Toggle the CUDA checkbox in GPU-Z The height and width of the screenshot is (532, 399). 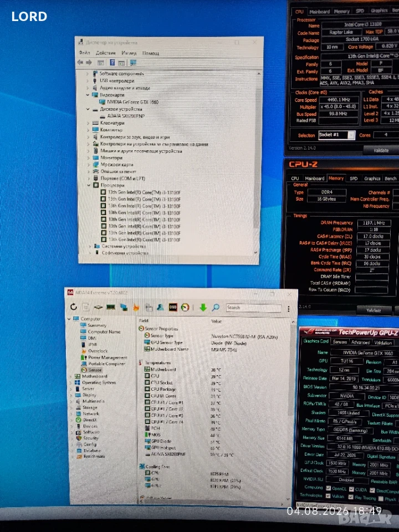pos(351,489)
